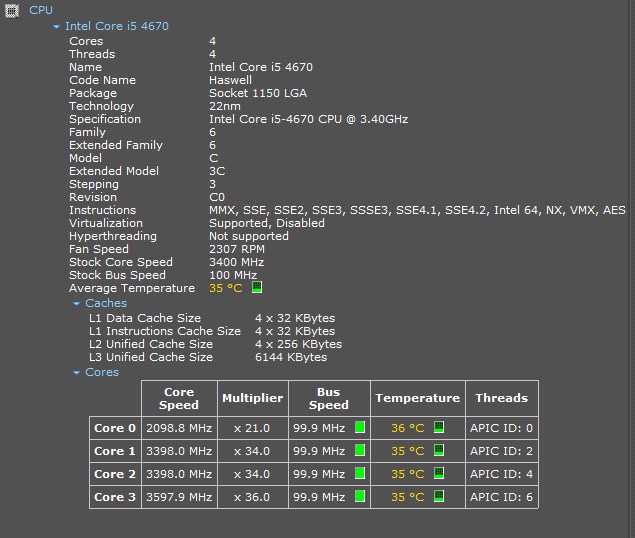Screen dimensions: 635x538
Task: Click the Core Speed column header
Action: [x=179, y=399]
